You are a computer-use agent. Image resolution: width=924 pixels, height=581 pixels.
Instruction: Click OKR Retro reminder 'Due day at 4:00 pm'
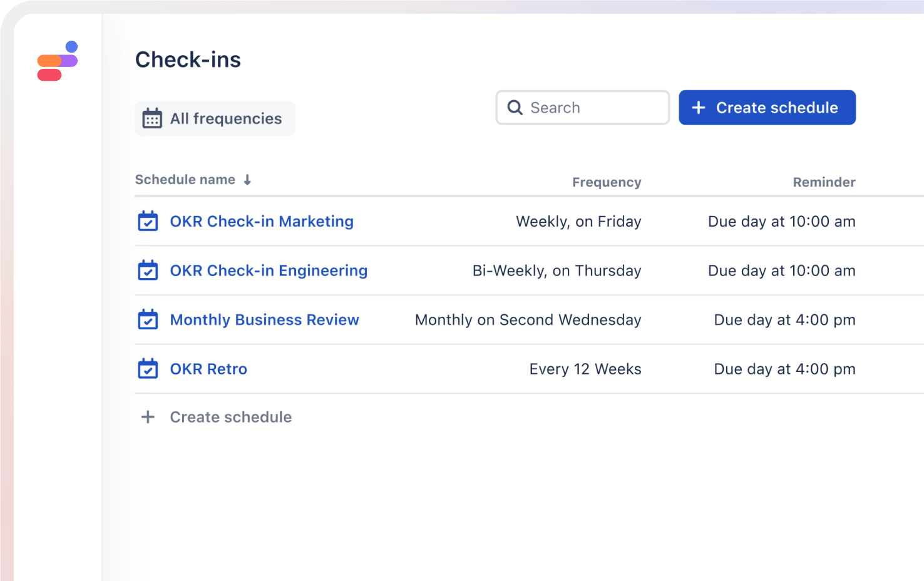click(784, 369)
